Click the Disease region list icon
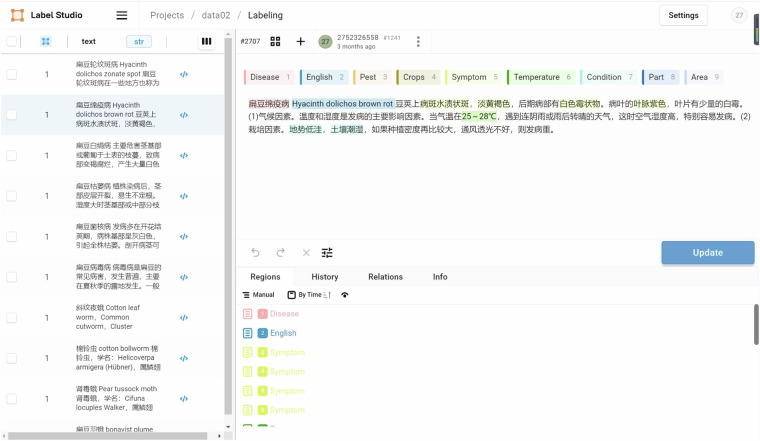 point(248,314)
